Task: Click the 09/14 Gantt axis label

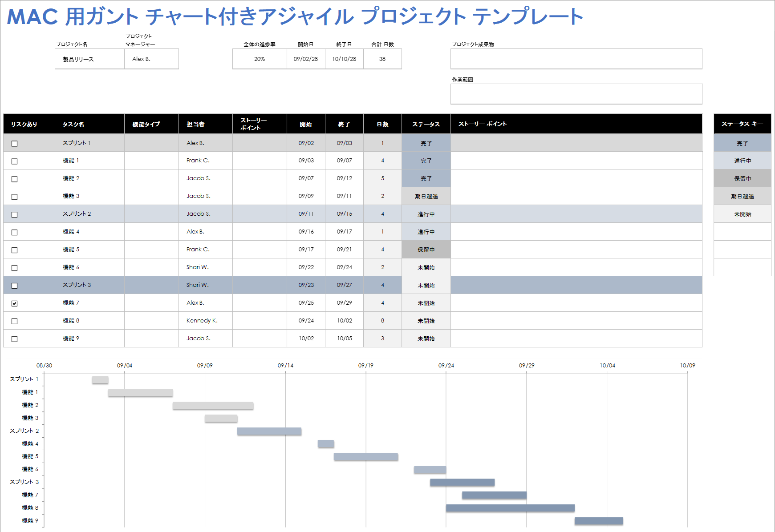Action: pos(285,365)
